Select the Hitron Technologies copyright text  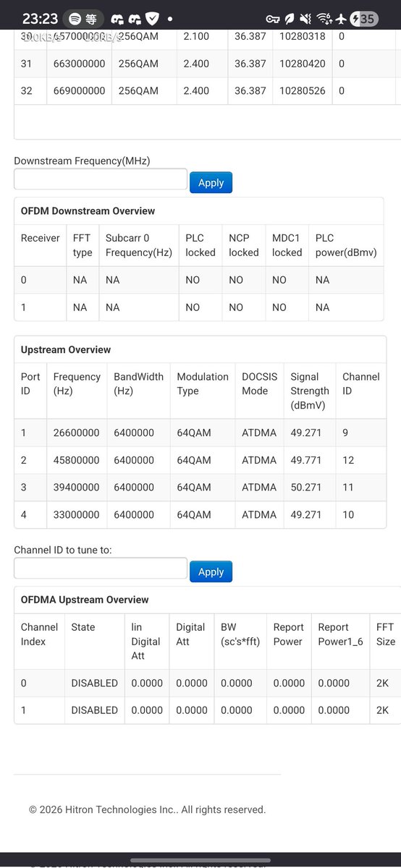[147, 809]
